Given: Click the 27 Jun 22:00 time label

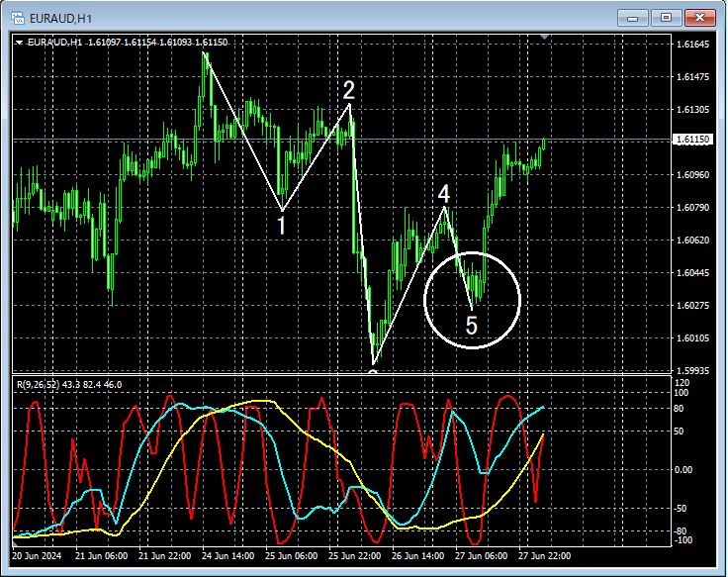Looking at the screenshot, I should (545, 555).
